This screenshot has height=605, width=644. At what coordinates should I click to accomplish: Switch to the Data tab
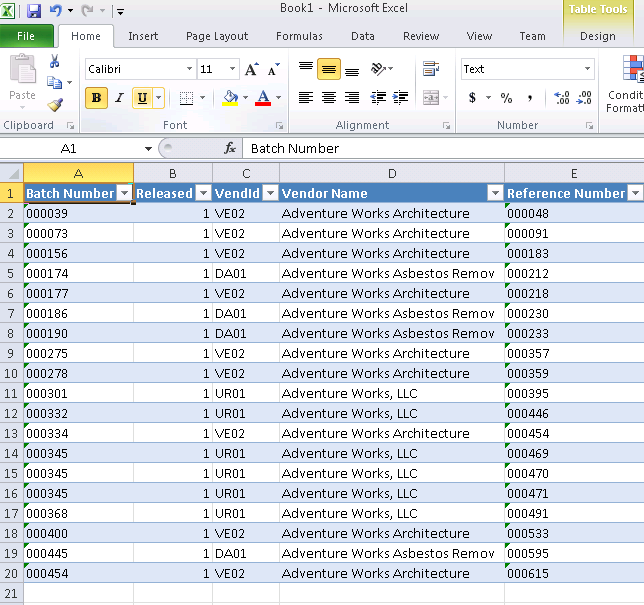[x=363, y=36]
